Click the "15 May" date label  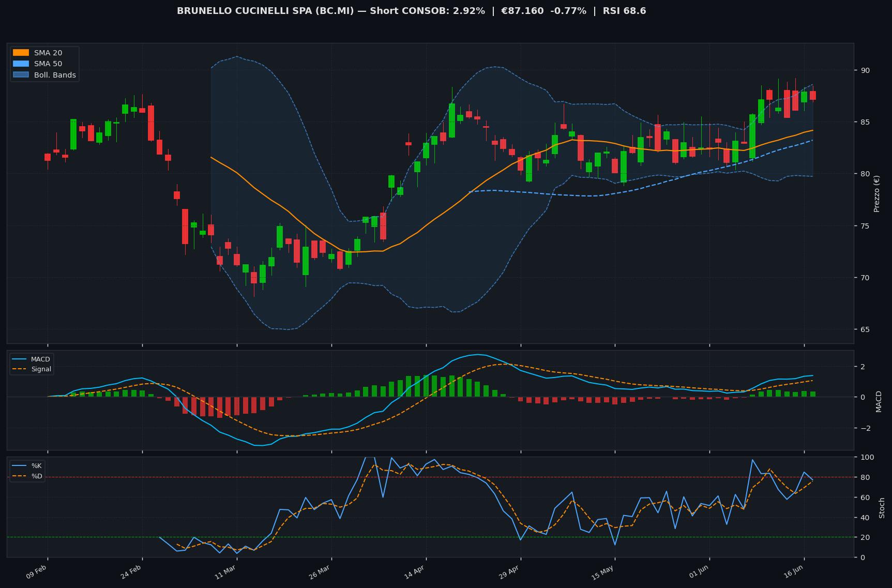coord(603,572)
